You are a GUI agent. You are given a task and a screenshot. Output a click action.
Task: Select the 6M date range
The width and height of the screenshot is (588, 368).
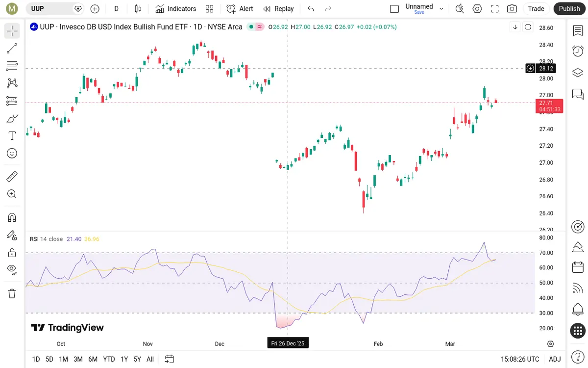coord(93,359)
